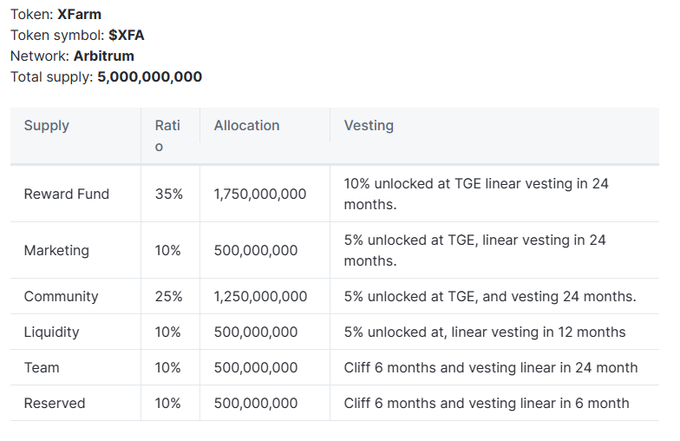The height and width of the screenshot is (441, 680).
Task: Click the 10% unlocked at TGE vesting text
Action: point(476,194)
